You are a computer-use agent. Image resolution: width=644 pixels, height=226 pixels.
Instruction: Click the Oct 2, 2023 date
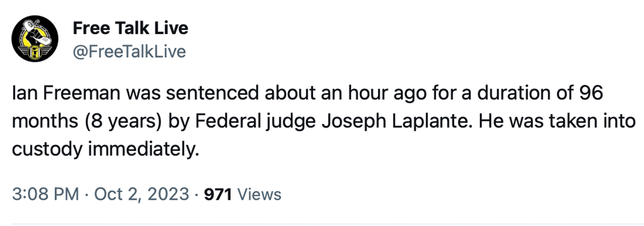click(141, 194)
